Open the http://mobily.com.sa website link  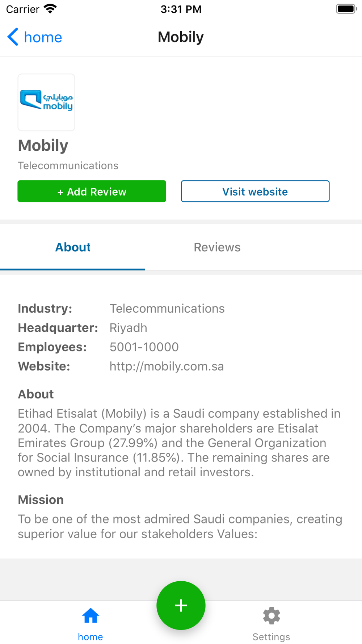click(x=167, y=366)
